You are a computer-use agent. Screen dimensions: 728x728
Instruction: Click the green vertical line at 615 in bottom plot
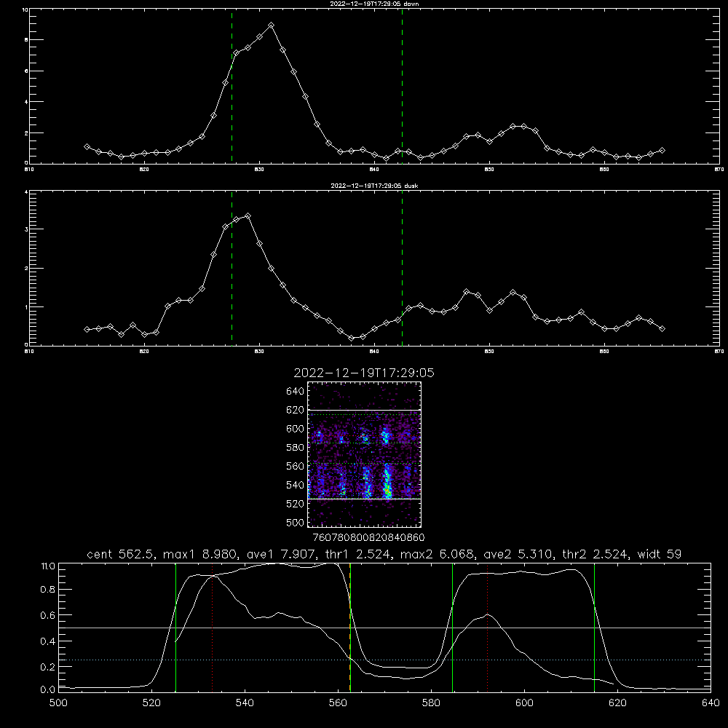(594, 627)
